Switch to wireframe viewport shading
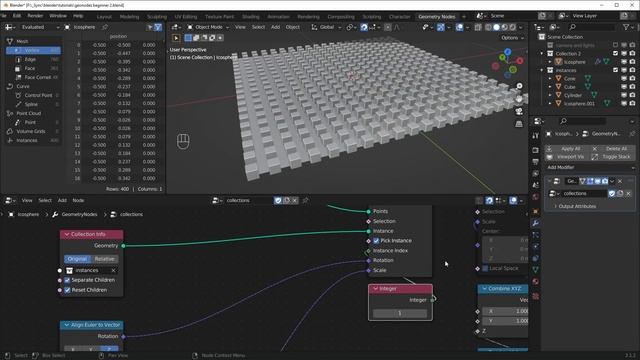Image resolution: width=640 pixels, height=360 pixels. coord(488,27)
